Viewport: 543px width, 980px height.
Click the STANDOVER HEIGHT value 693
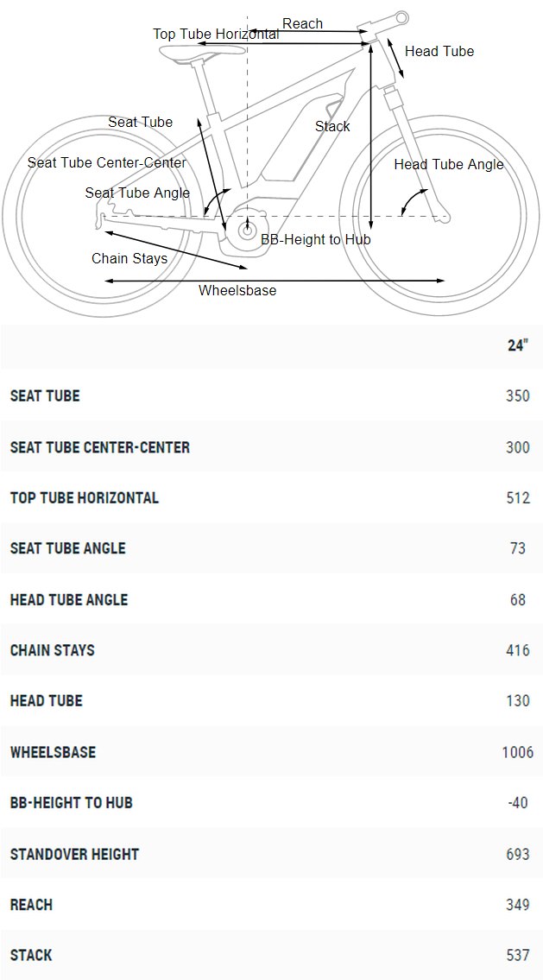coord(518,855)
